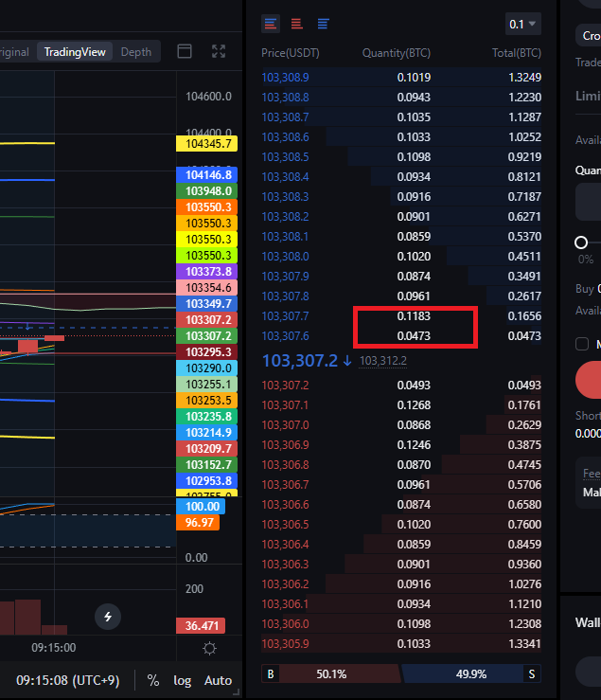Click the dark red 103295.3 price label
Viewport: 601px width, 700px height.
207,352
